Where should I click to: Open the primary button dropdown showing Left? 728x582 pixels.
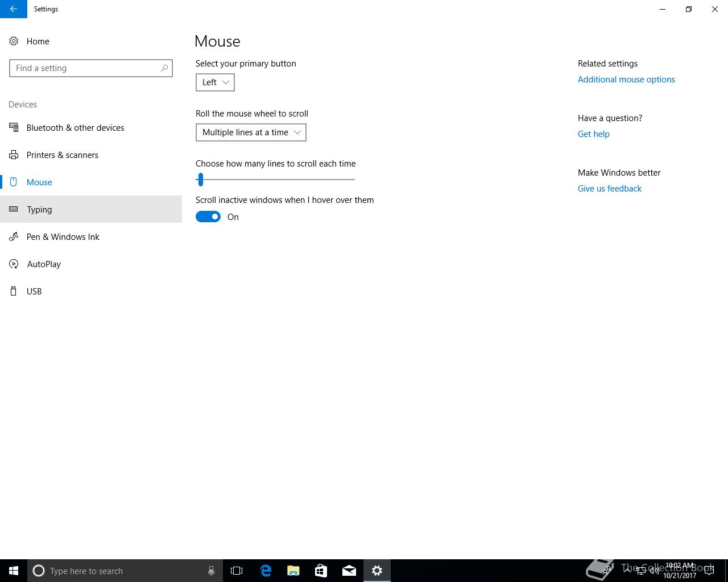215,82
